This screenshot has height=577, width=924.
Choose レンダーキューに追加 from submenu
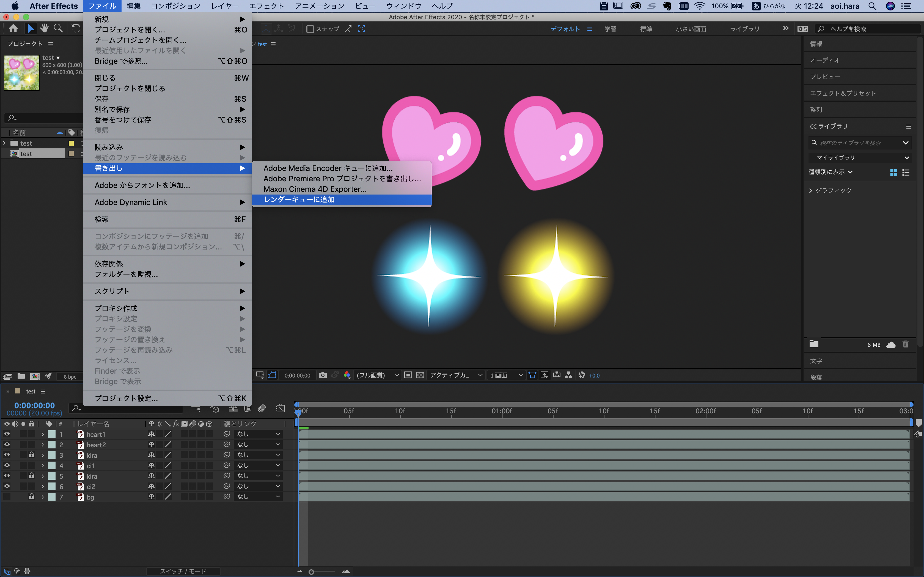pos(299,199)
